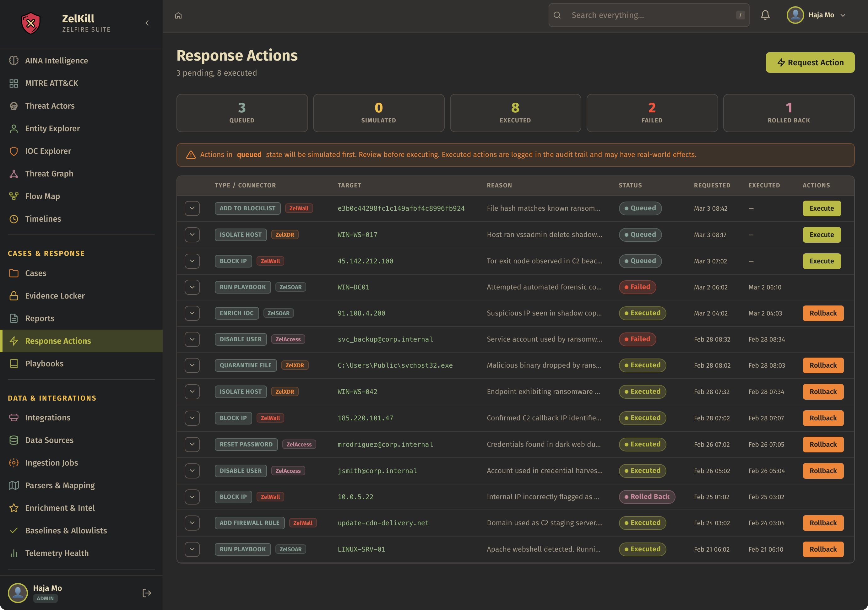
Task: Click the home breadcrumb icon
Action: [178, 15]
